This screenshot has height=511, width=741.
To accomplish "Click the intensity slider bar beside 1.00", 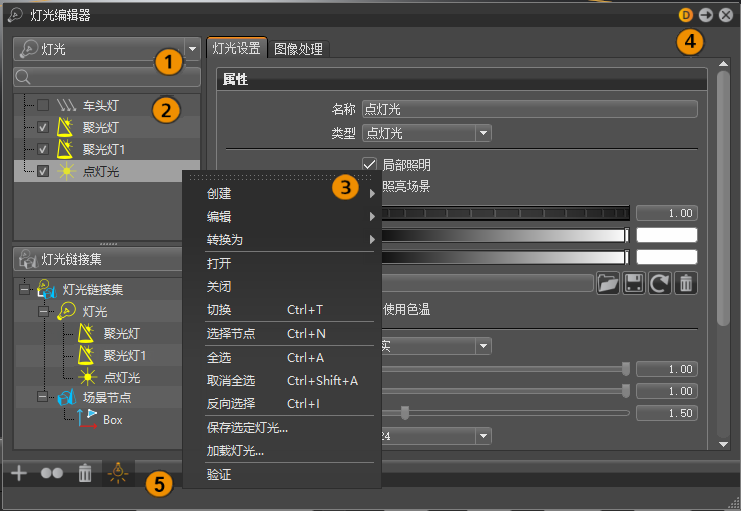I will pyautogui.click(x=505, y=213).
